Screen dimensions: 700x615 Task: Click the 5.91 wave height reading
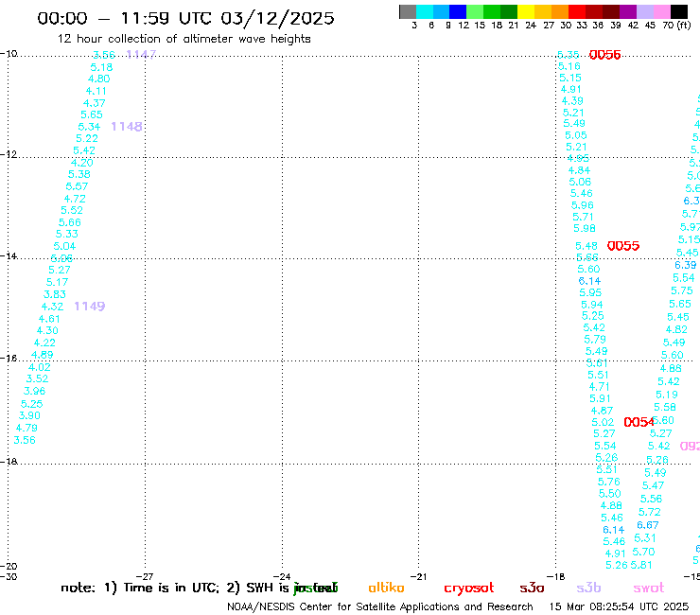tap(600, 398)
